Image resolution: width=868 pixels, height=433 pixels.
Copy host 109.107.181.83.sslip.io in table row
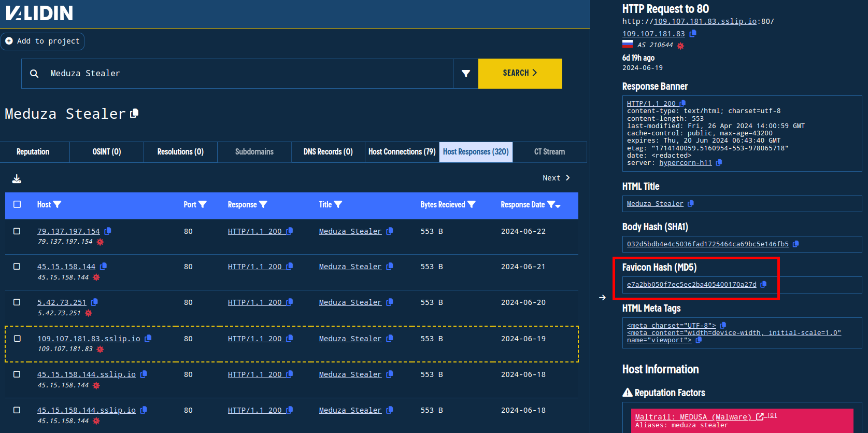(x=148, y=339)
